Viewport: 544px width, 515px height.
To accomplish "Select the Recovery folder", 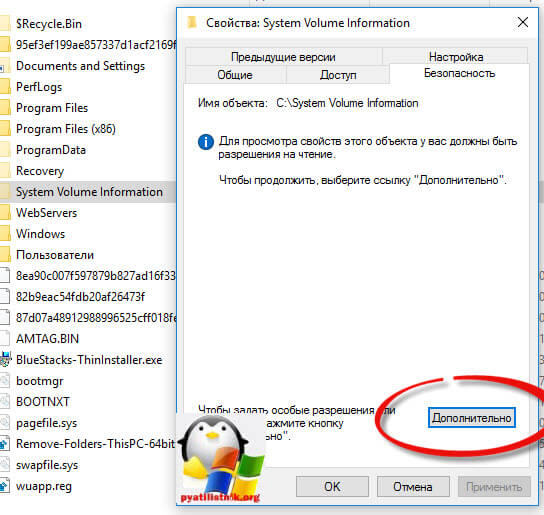I will click(x=40, y=171).
